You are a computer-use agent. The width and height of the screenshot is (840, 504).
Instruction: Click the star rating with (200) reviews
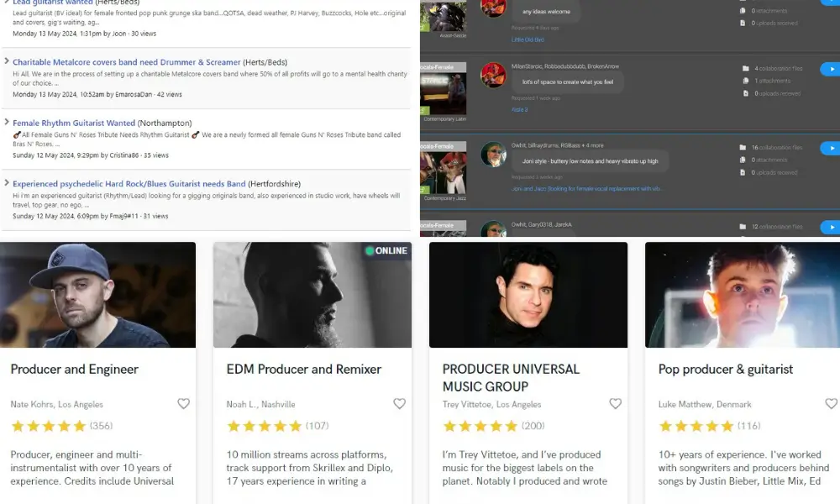[x=480, y=427]
